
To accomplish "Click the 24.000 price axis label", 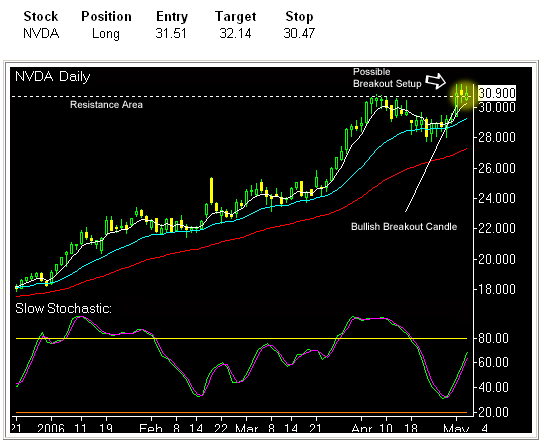I will 497,198.
